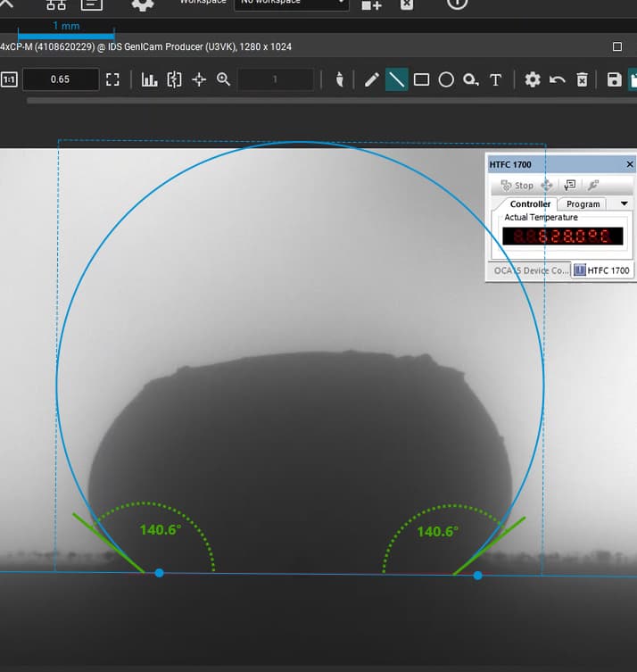Select the highlighted line drawing tool
The width and height of the screenshot is (637, 672).
tap(396, 79)
